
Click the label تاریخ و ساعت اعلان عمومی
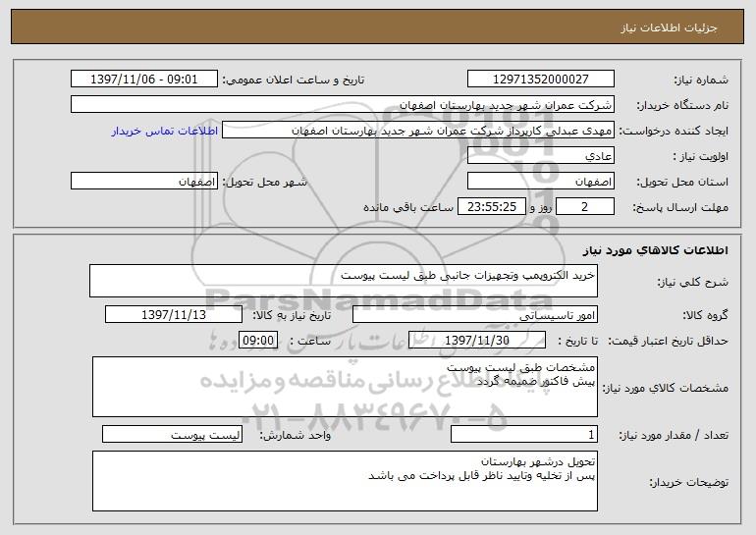294,80
